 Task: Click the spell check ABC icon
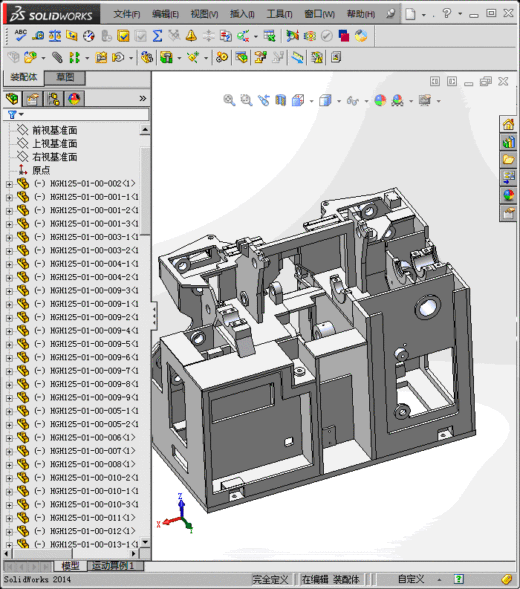pyautogui.click(x=20, y=36)
